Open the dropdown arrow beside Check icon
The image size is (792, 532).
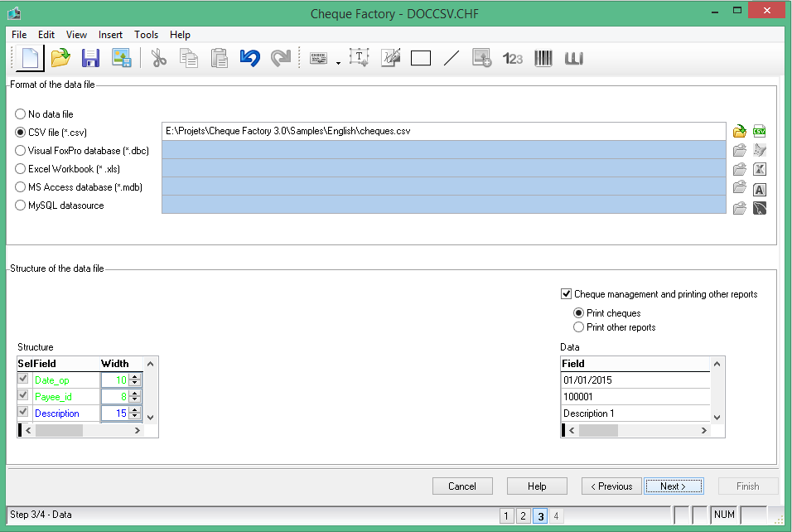338,63
